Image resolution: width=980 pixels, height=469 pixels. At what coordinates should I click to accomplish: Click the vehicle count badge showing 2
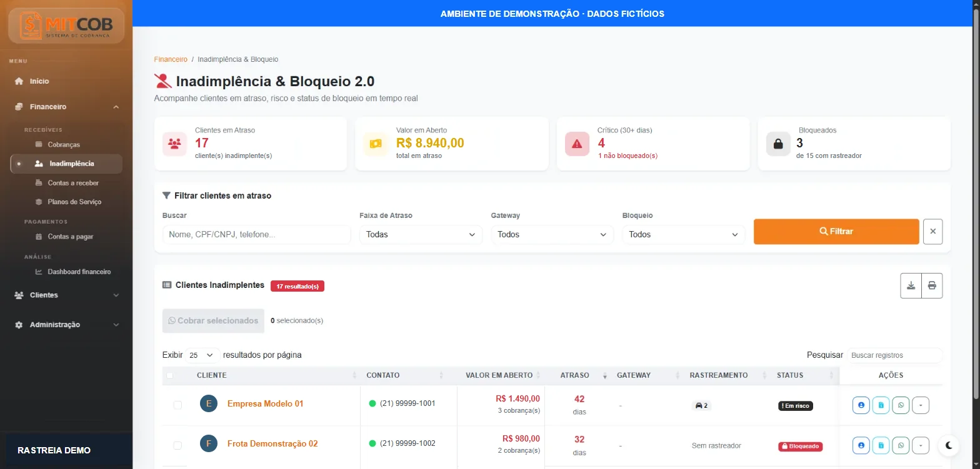click(x=701, y=405)
